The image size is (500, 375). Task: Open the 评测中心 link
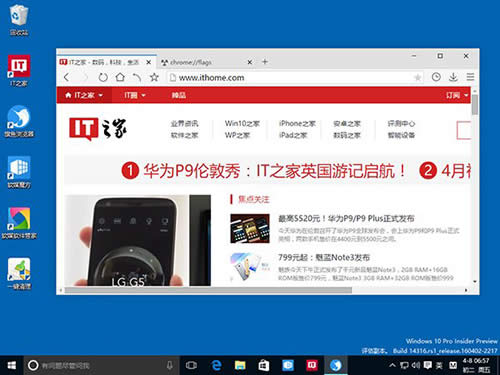[x=401, y=124]
